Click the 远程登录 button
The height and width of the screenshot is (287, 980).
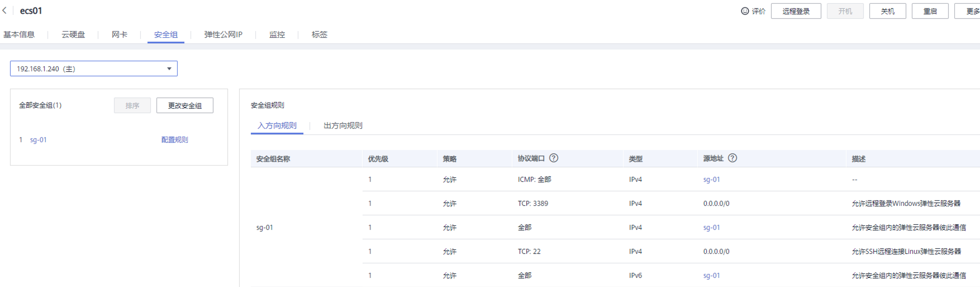pyautogui.click(x=796, y=11)
